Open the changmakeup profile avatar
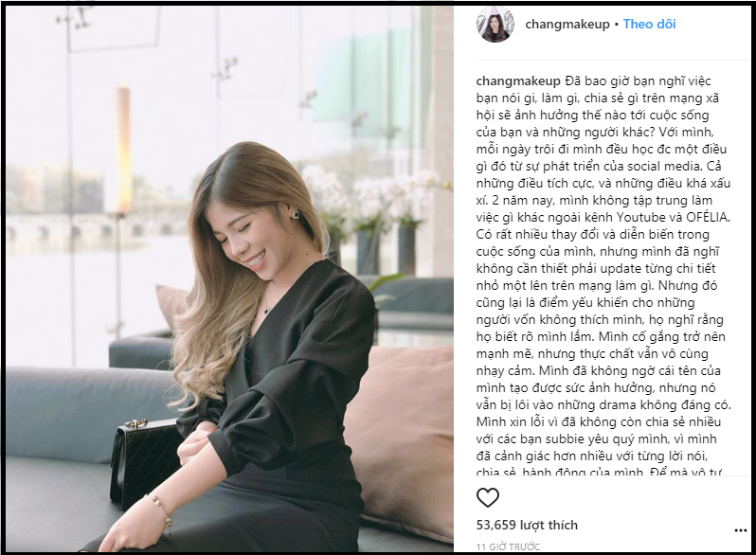The height and width of the screenshot is (555, 756). click(495, 25)
